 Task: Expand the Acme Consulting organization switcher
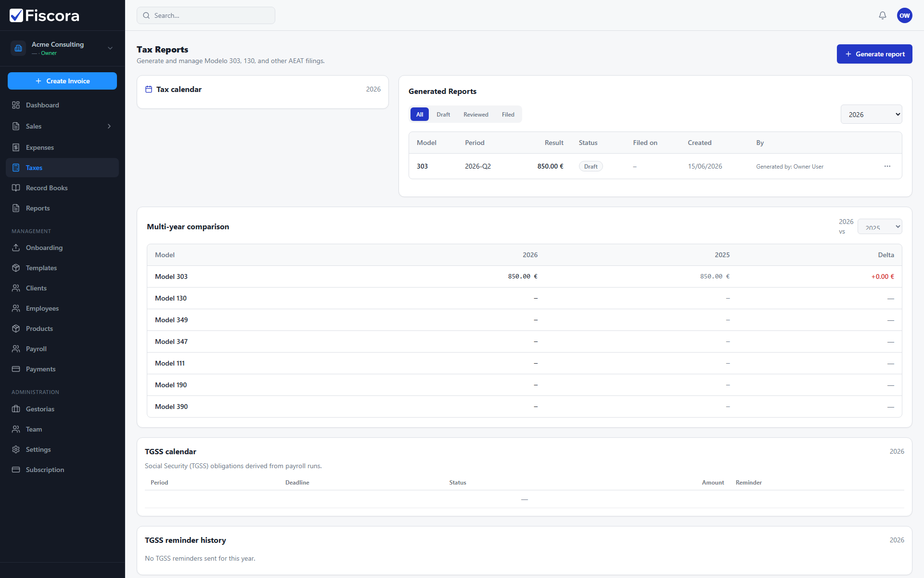click(110, 48)
